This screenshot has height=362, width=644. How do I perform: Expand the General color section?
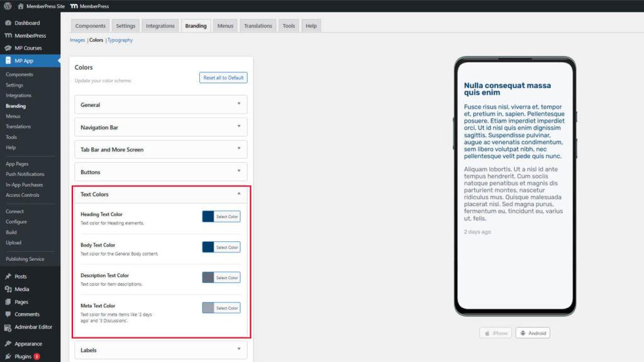point(160,105)
